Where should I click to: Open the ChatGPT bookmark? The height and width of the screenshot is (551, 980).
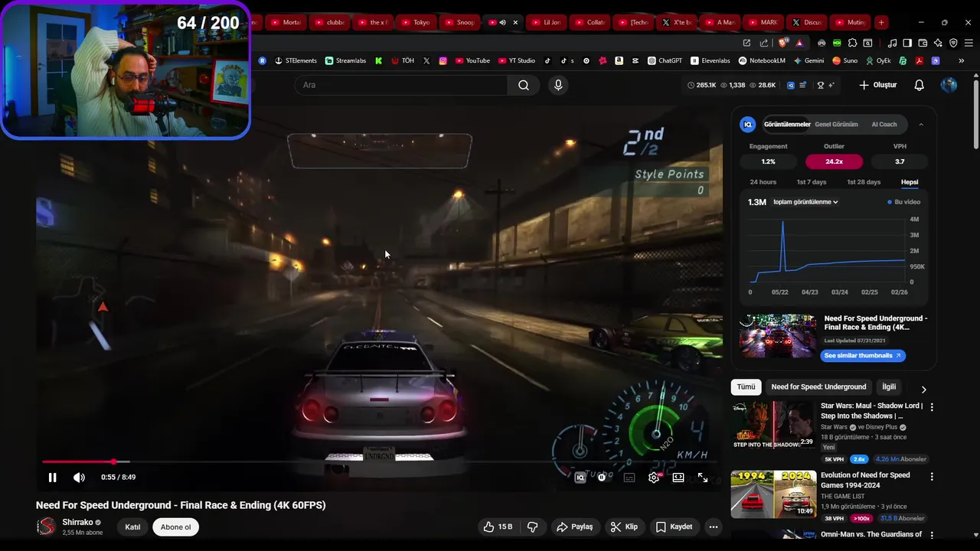click(665, 60)
